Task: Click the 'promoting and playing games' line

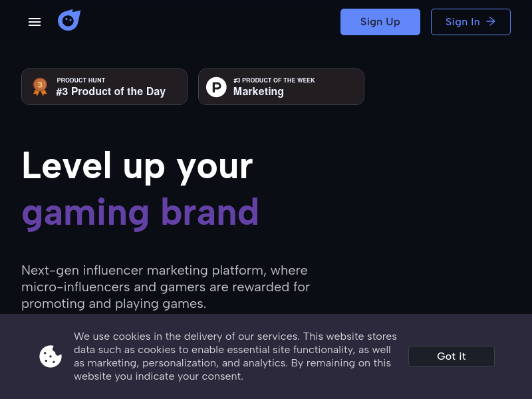Action: click(x=114, y=304)
